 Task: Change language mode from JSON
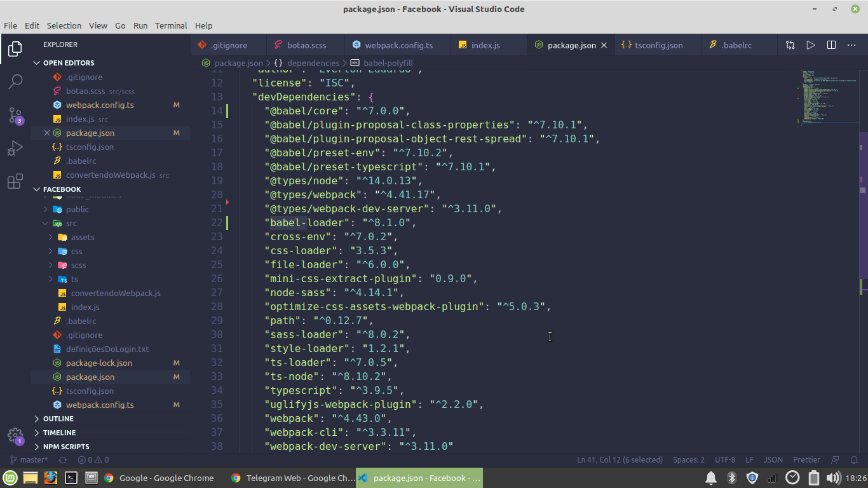773,459
